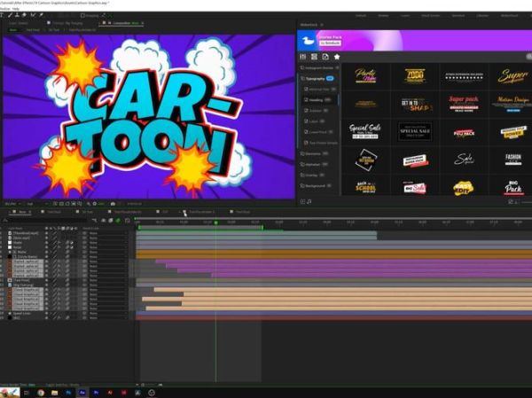Select the Heading subcategory

(317, 100)
